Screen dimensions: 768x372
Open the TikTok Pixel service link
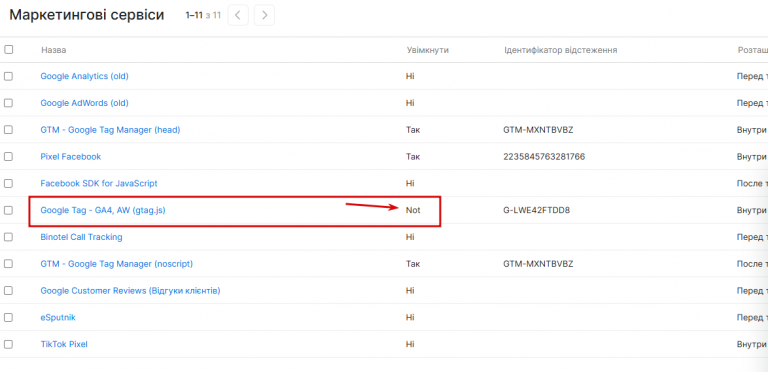click(x=64, y=344)
